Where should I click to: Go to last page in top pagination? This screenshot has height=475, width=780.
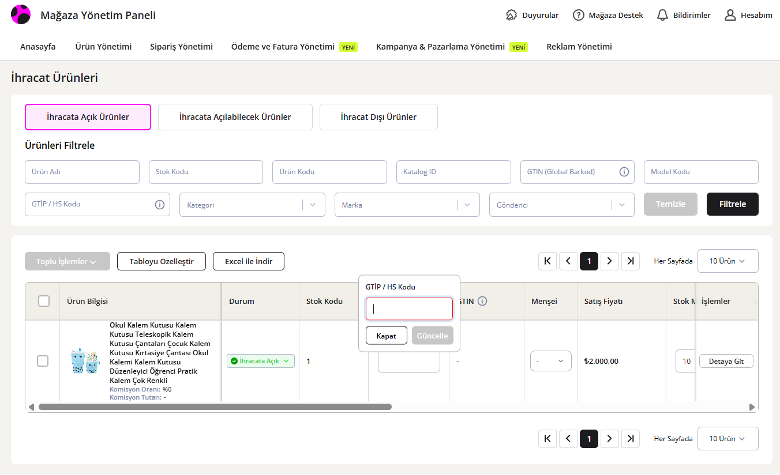coord(630,261)
